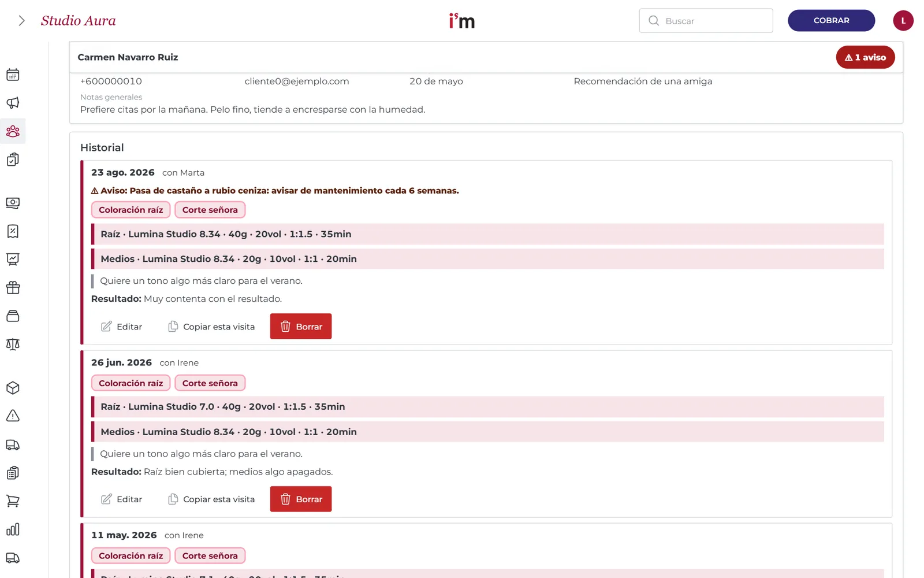This screenshot has height=578, width=924.
Task: Edit the 26 jun. 2026 visit
Action: pyautogui.click(x=122, y=499)
